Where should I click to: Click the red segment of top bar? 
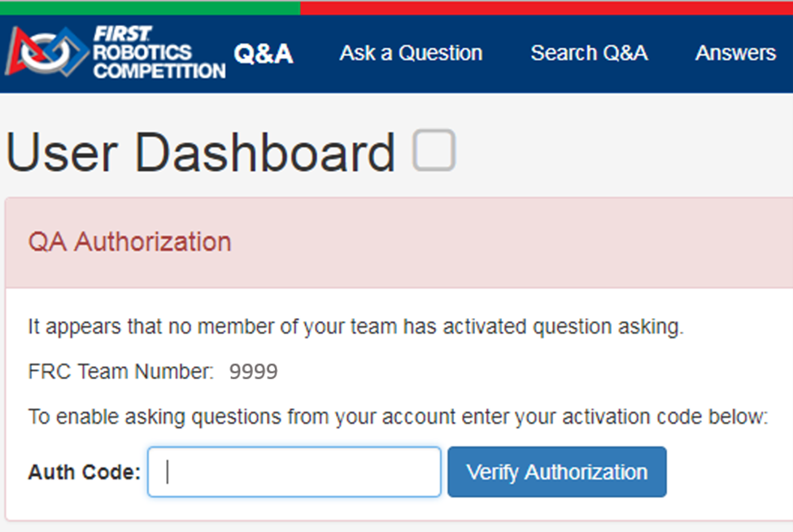[x=547, y=7]
